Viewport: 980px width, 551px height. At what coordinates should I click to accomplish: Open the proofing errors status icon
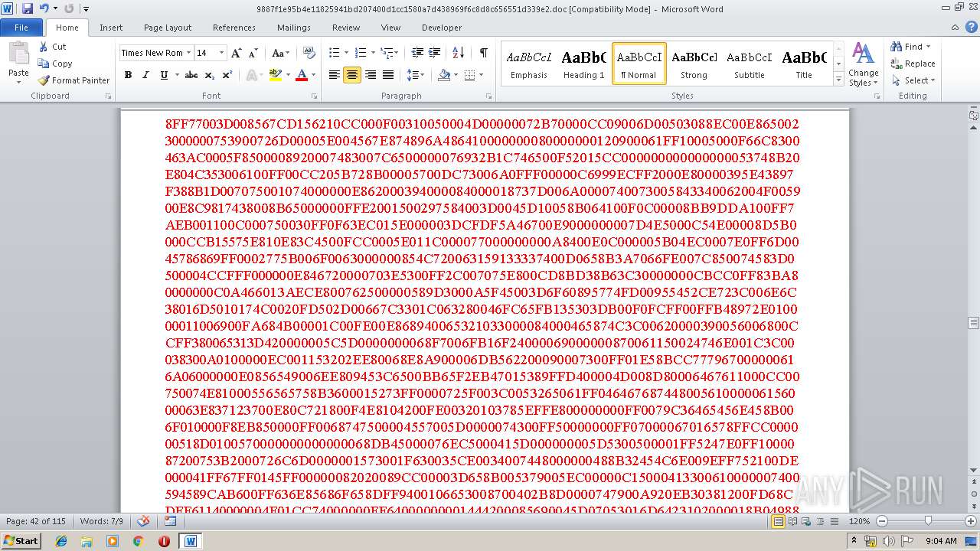(143, 521)
